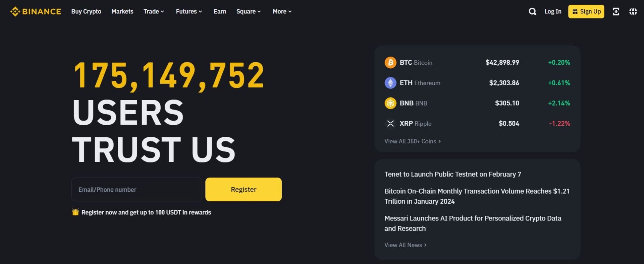Go to Buy Crypto page
644x264 pixels.
[86, 12]
